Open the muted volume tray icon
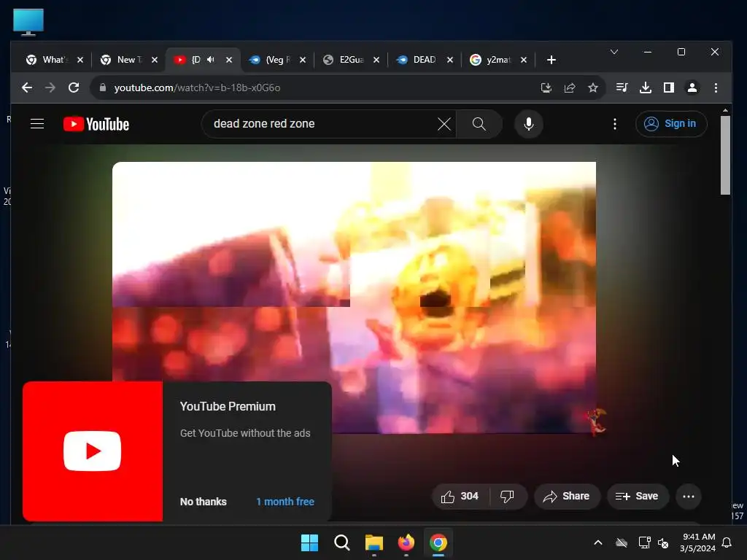The width and height of the screenshot is (747, 560). pyautogui.click(x=662, y=542)
